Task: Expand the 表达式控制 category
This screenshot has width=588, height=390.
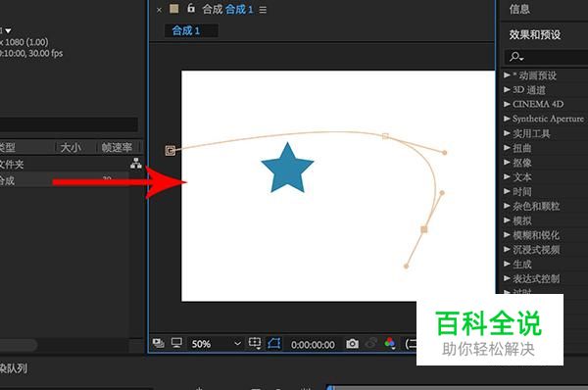Action: (x=507, y=278)
